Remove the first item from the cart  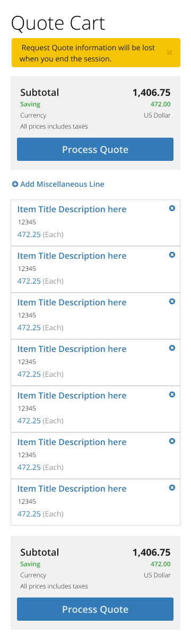pos(172,208)
